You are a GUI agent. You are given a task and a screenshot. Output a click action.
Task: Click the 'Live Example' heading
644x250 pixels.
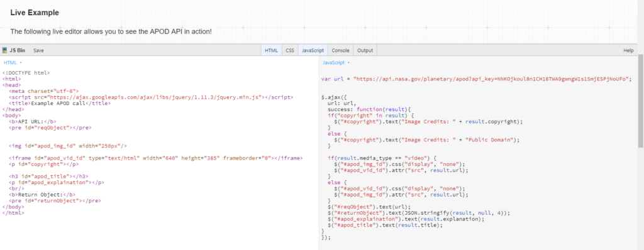[x=35, y=13]
